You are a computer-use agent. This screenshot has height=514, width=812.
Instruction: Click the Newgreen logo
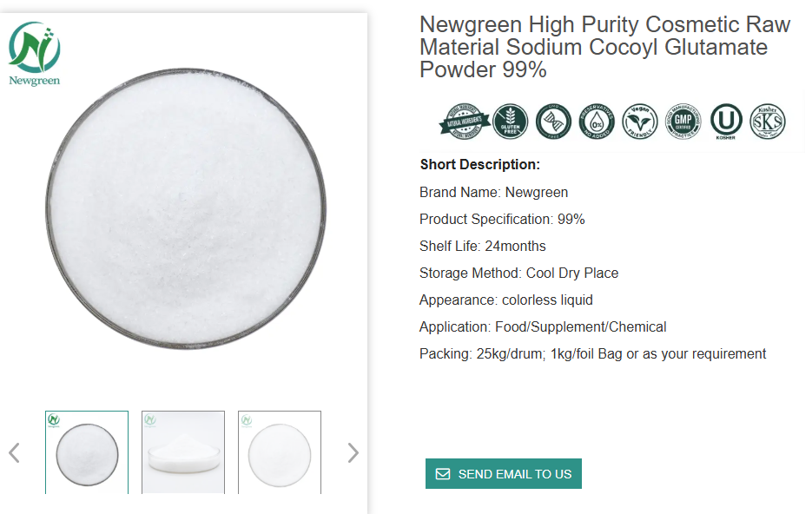35,54
